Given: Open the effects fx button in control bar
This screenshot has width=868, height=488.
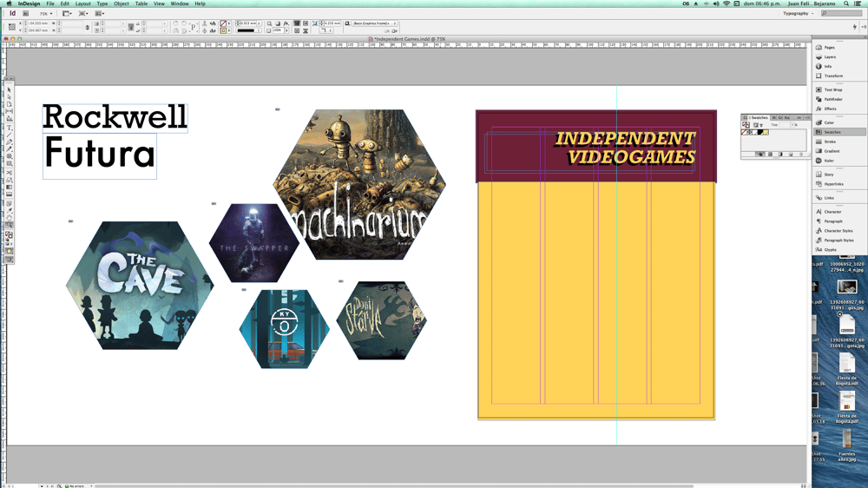Looking at the screenshot, I should point(286,23).
